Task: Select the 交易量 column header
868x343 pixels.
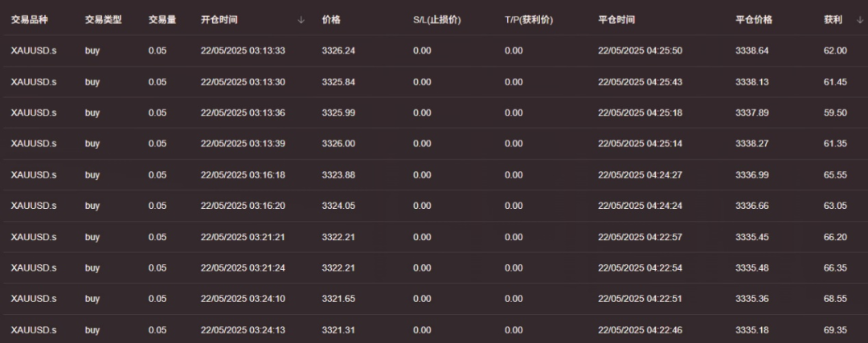Action: pos(162,20)
